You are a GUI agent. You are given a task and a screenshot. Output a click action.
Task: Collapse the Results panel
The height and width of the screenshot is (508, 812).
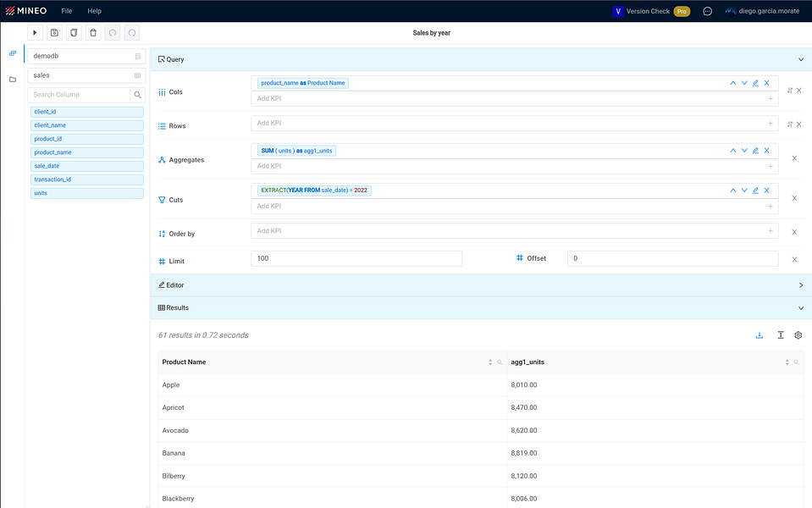[801, 308]
